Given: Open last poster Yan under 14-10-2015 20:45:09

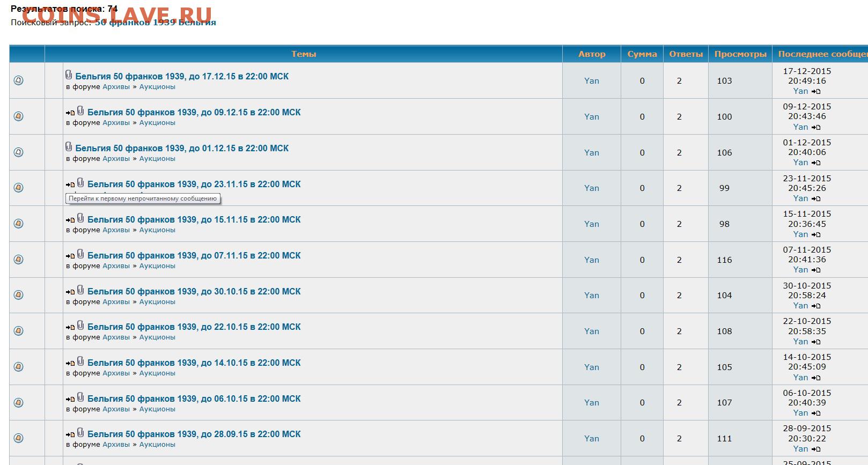Looking at the screenshot, I should [x=800, y=378].
